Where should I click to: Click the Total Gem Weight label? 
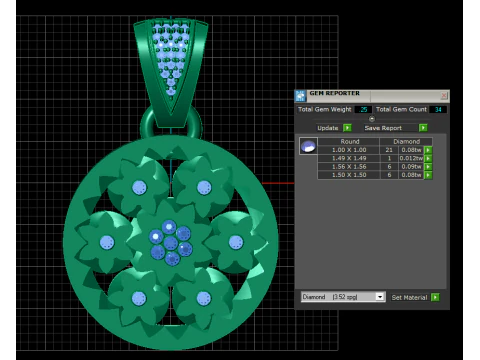click(x=325, y=109)
